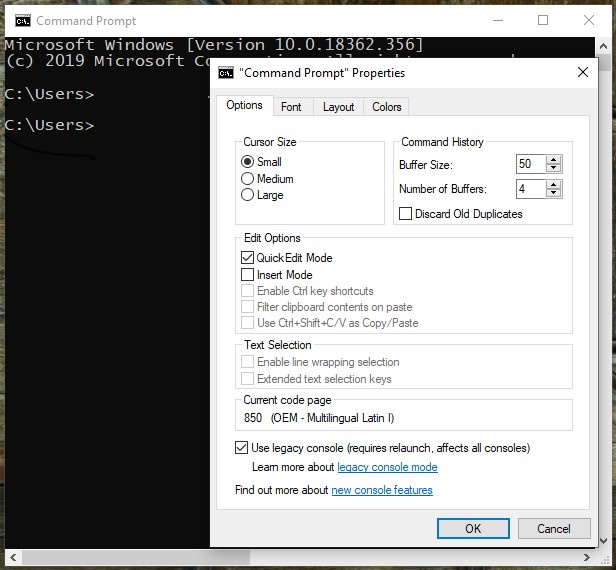Screen dimensions: 616x570
Task: Click the code page text 850 (OEM - Multilingual Latin I)
Action: pos(319,418)
